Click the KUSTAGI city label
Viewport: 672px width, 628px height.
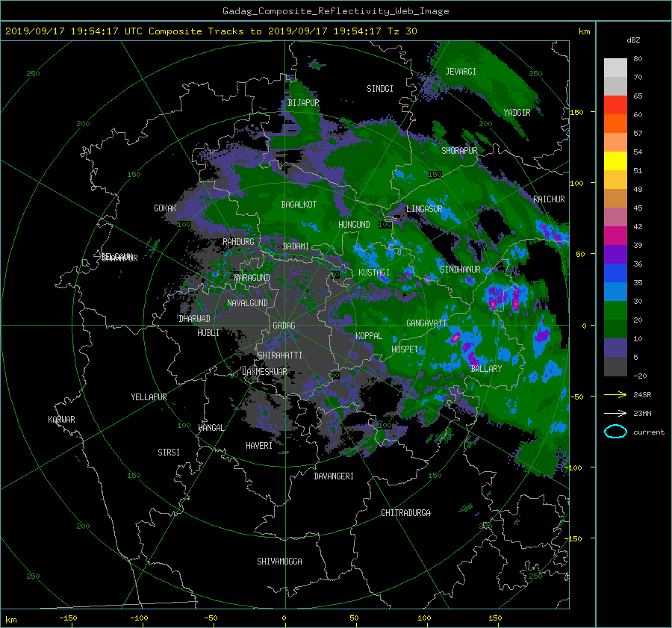(x=374, y=273)
